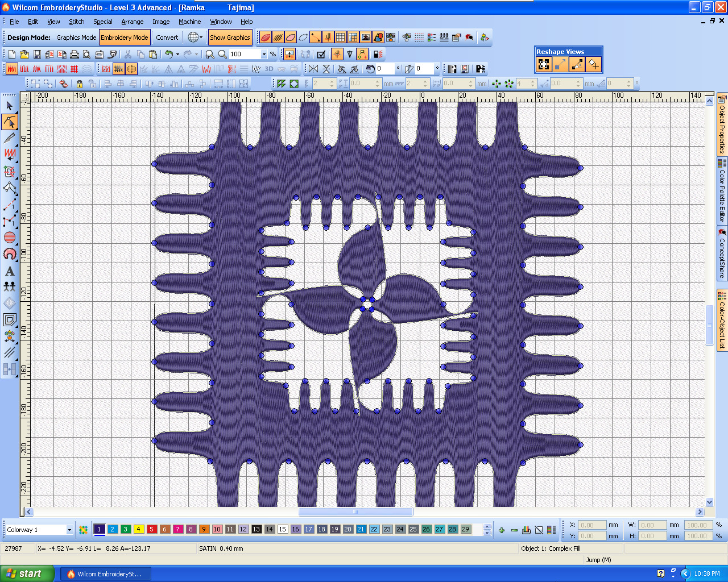This screenshot has width=728, height=582.
Task: Click the colorway editor icon beside Colorway 1
Action: tap(84, 530)
